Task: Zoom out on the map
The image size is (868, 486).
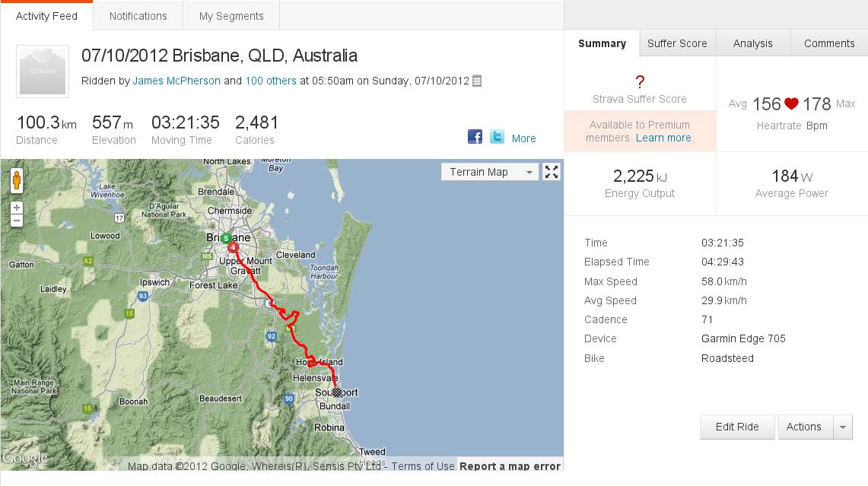Action: [x=17, y=221]
